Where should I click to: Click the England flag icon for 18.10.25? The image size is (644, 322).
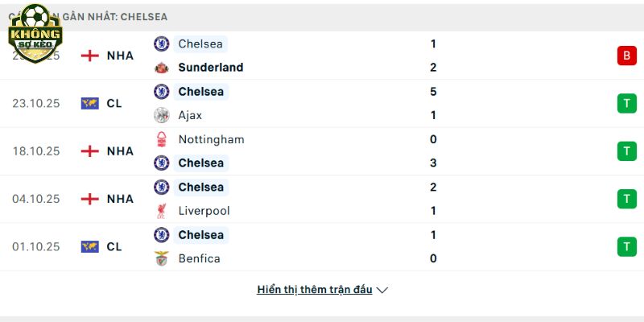[x=90, y=151]
